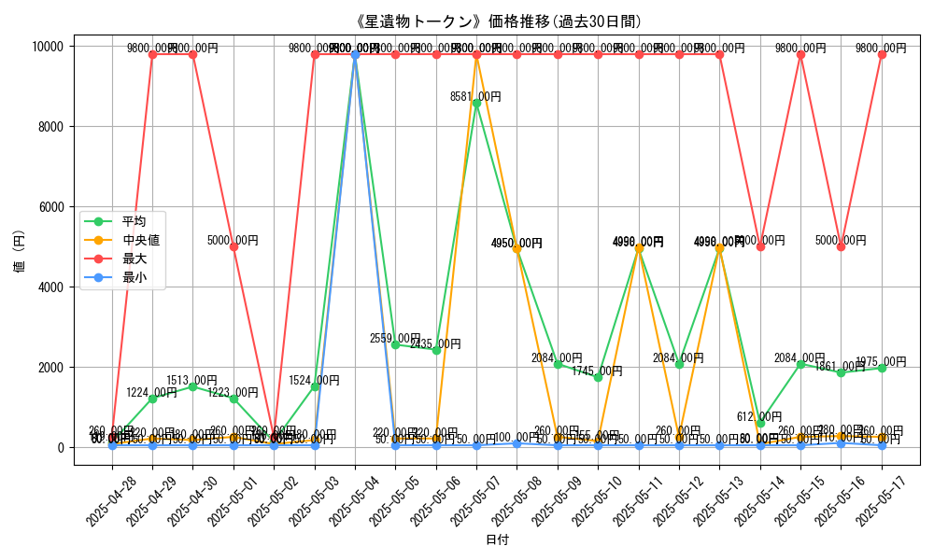Click the chart title 《星遺物トークン》価格推移

pyautogui.click(x=499, y=22)
